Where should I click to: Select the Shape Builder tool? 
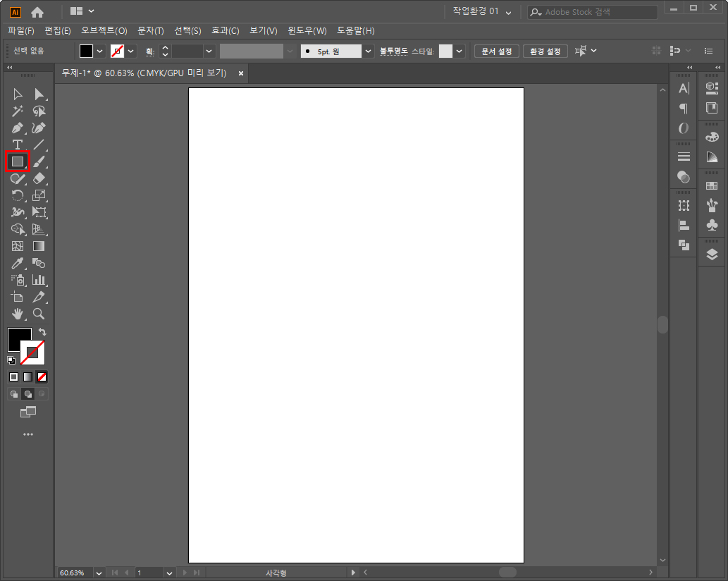[18, 229]
